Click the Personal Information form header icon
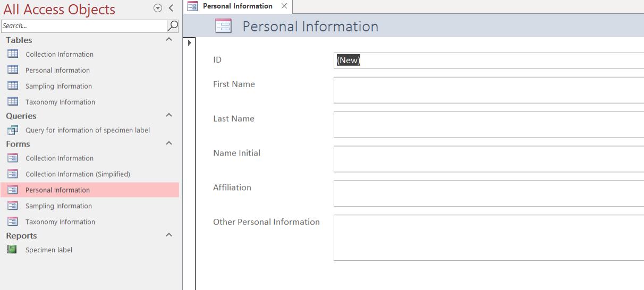This screenshot has width=644, height=290. (223, 26)
